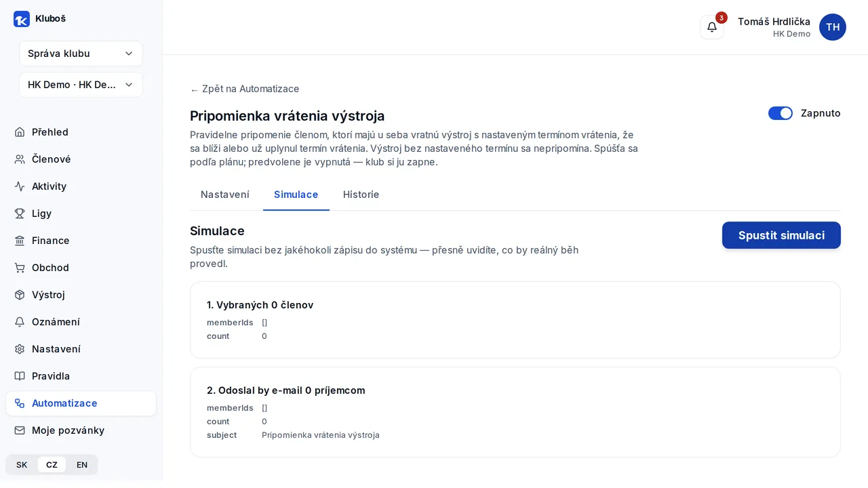Open the Ligy sidebar link

pos(81,213)
